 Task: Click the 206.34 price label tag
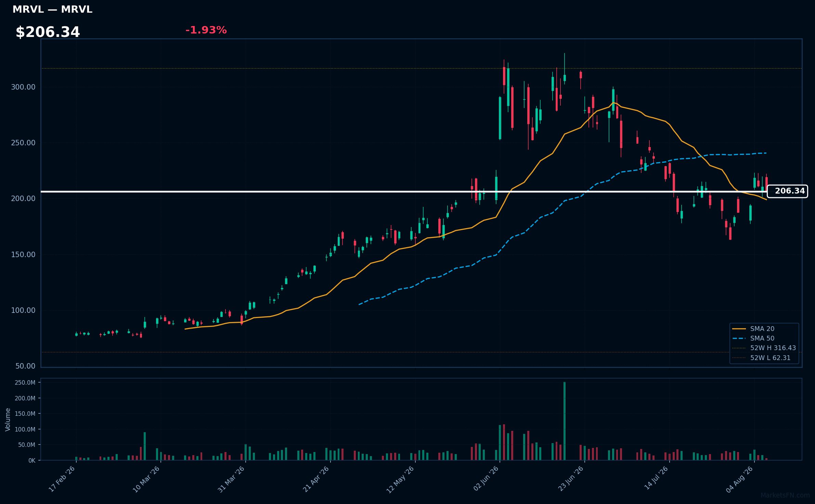point(787,191)
